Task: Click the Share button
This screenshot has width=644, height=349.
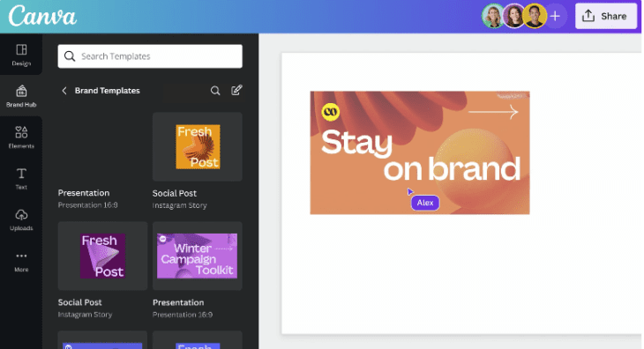Action: click(x=606, y=16)
